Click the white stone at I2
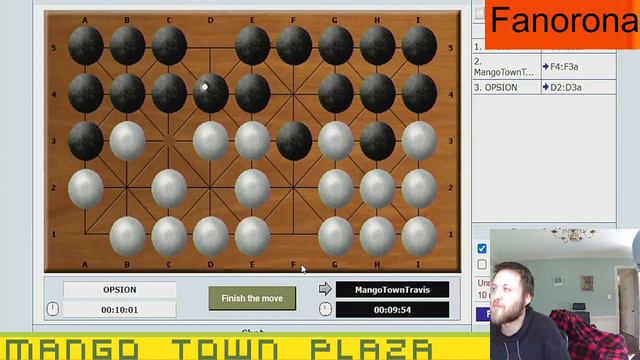The width and height of the screenshot is (640, 360). [419, 189]
